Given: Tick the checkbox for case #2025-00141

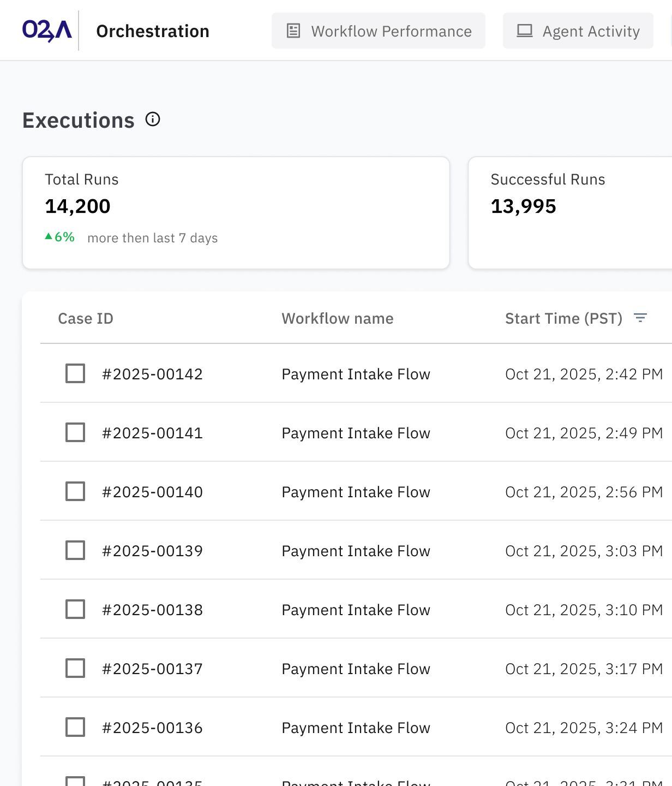Looking at the screenshot, I should coord(75,433).
